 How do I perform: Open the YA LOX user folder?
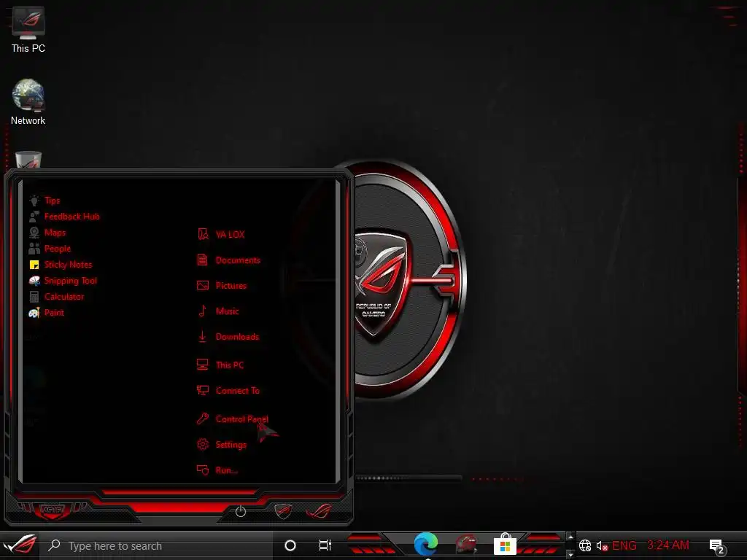[x=221, y=234]
